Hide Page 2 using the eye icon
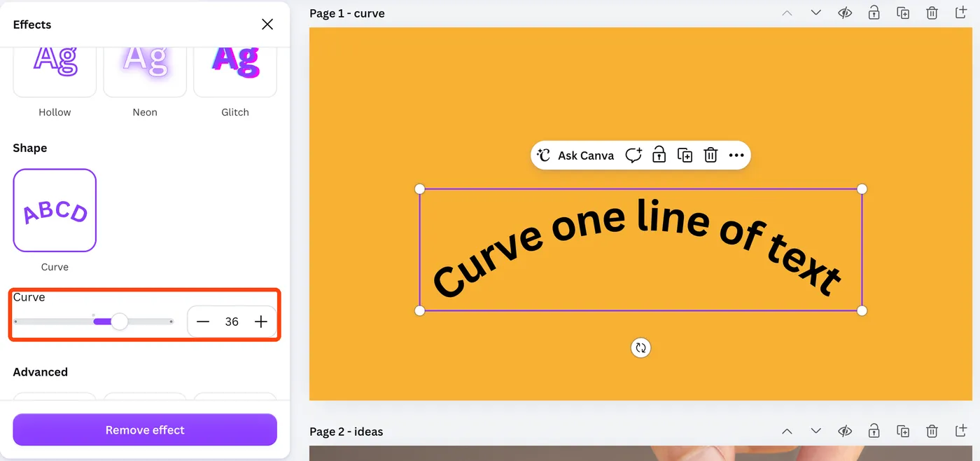This screenshot has width=980, height=461. click(845, 432)
